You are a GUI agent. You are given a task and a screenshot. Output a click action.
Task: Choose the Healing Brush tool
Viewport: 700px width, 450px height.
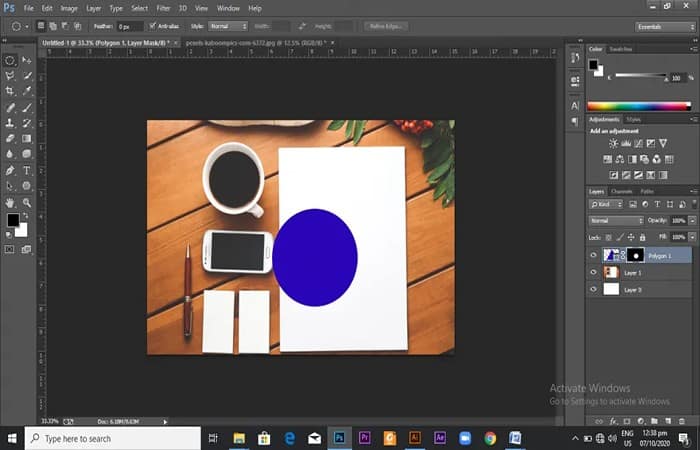coord(10,107)
